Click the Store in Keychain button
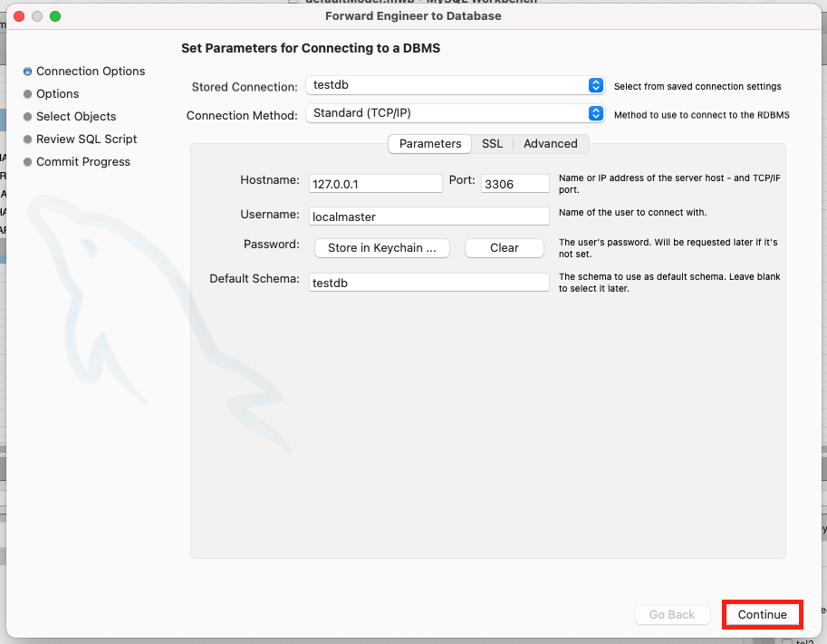This screenshot has width=827, height=644. tap(382, 248)
